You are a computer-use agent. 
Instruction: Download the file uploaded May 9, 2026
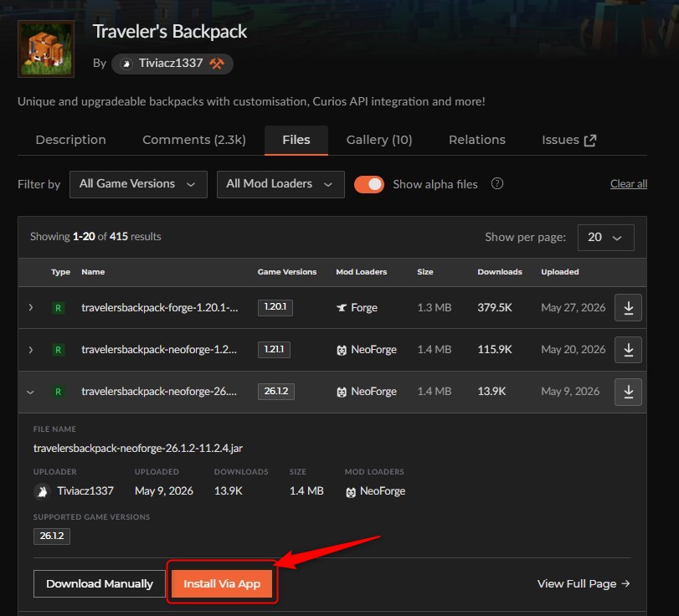pyautogui.click(x=628, y=392)
